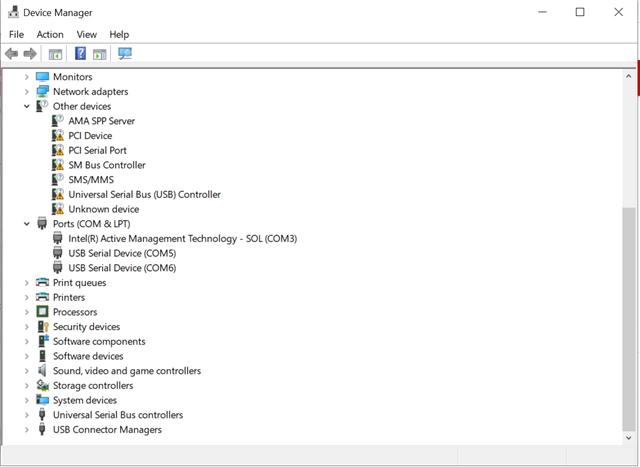Screen dimensions: 640x467
Task: Expand the Printers node
Action: coord(27,297)
